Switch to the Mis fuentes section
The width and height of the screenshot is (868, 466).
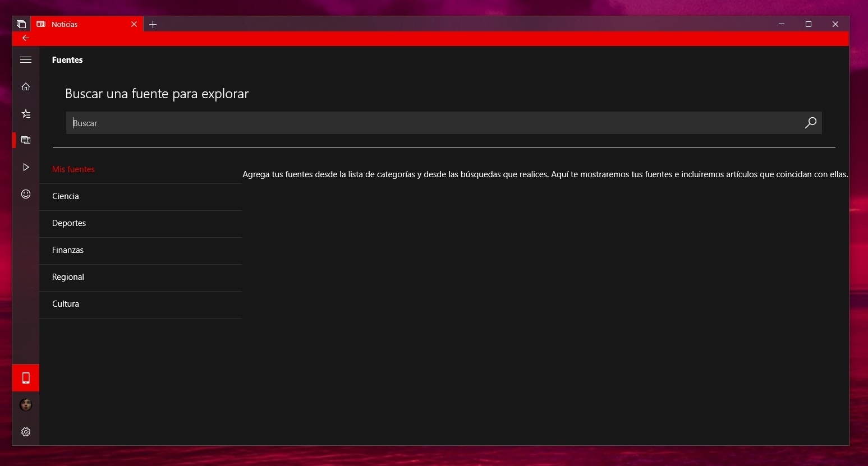pos(74,169)
